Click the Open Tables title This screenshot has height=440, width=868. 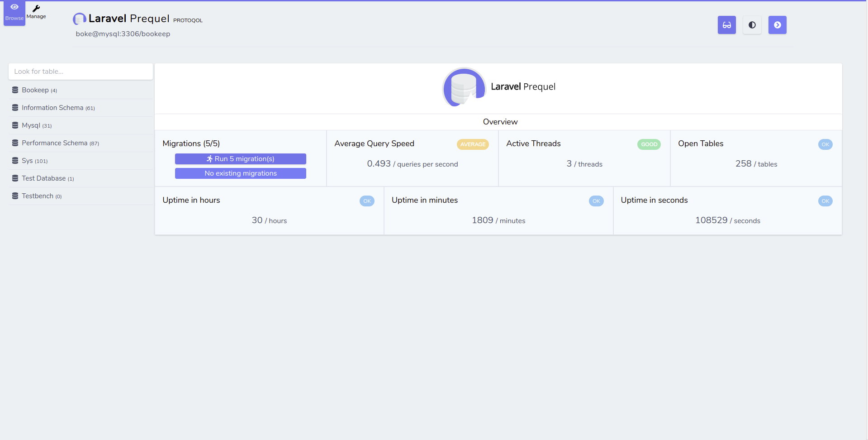click(x=701, y=143)
